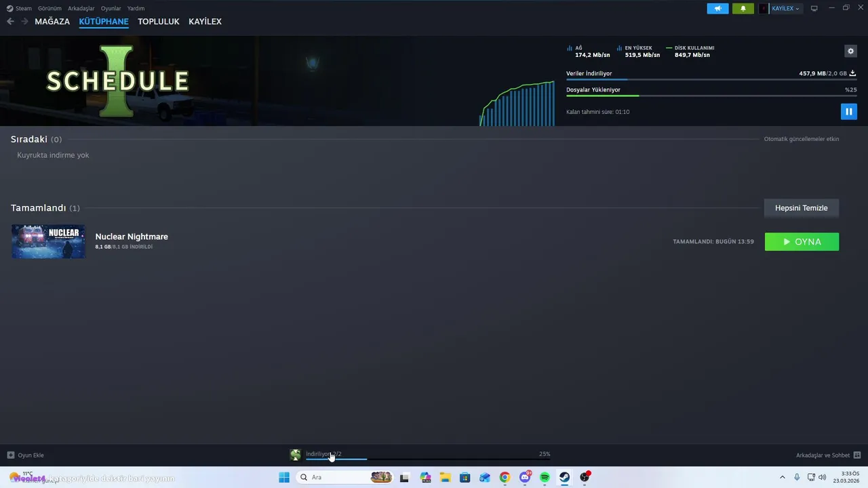Open the Arkadaşlar menu
The image size is (868, 488).
pos(81,8)
